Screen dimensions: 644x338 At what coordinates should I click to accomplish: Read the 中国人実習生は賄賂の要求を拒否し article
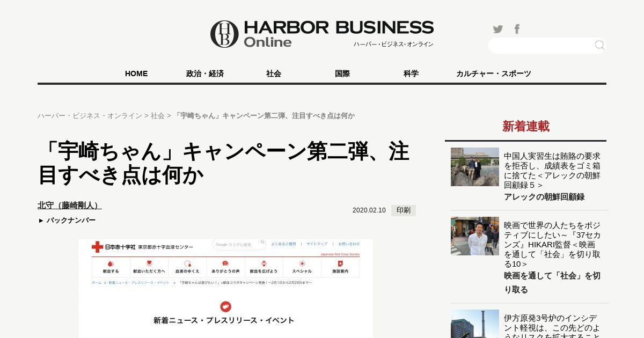tap(552, 170)
